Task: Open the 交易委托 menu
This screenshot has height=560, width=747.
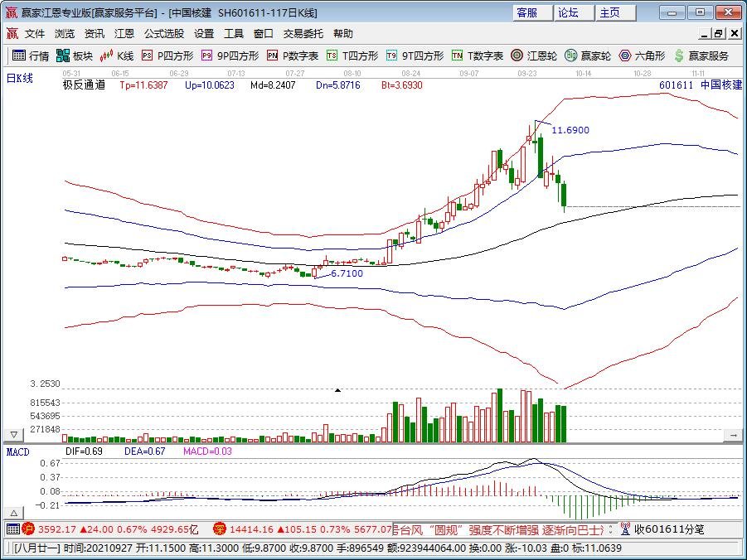Action: [304, 34]
